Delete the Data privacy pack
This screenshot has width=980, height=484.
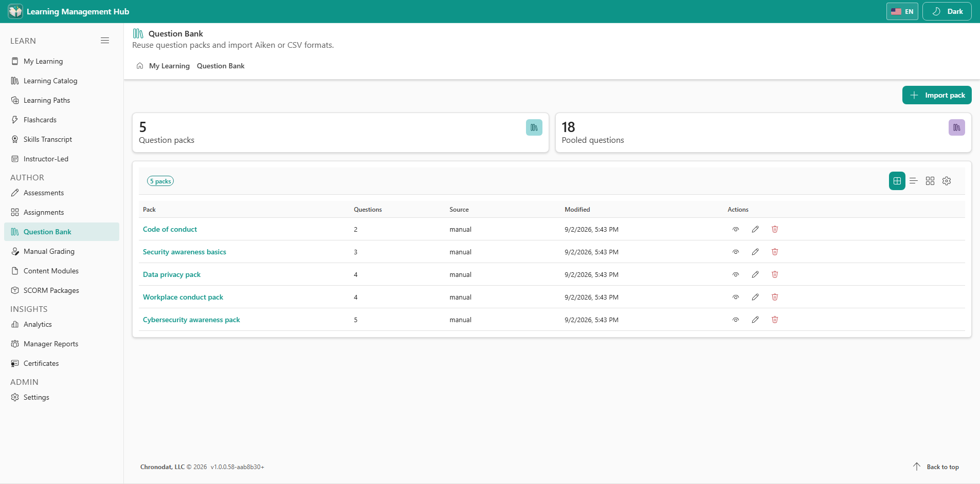pos(775,274)
